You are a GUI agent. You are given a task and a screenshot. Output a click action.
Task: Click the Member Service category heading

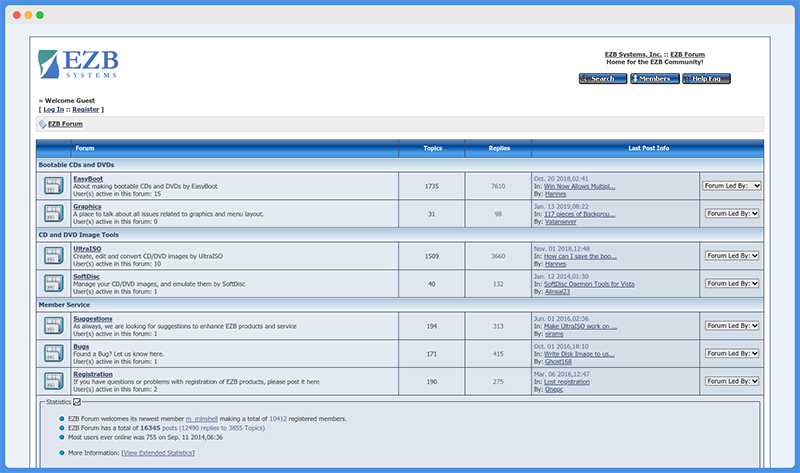(x=64, y=305)
